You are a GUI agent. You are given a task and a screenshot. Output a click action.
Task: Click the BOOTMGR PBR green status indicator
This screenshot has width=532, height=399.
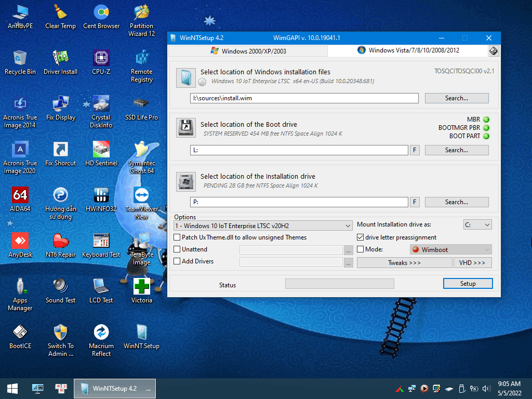[x=486, y=128]
